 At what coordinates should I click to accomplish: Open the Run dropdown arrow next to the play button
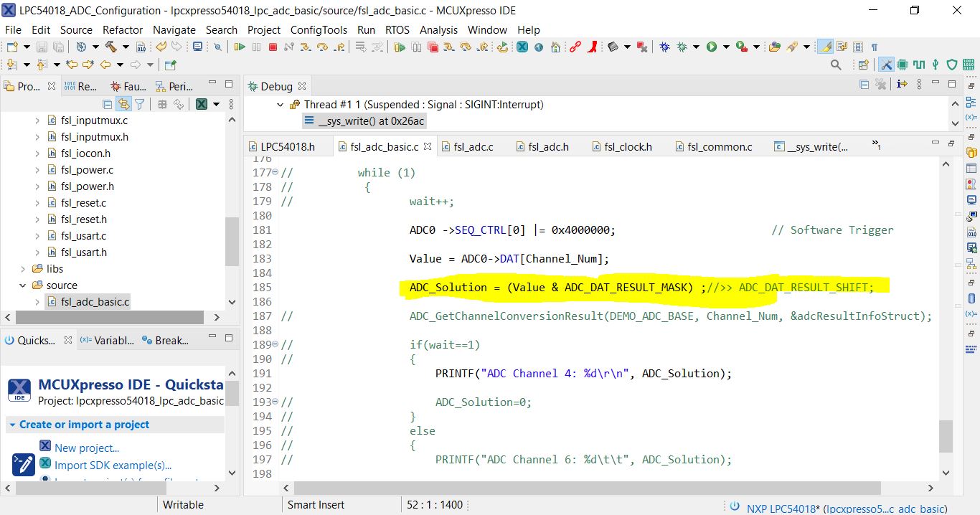tap(727, 47)
